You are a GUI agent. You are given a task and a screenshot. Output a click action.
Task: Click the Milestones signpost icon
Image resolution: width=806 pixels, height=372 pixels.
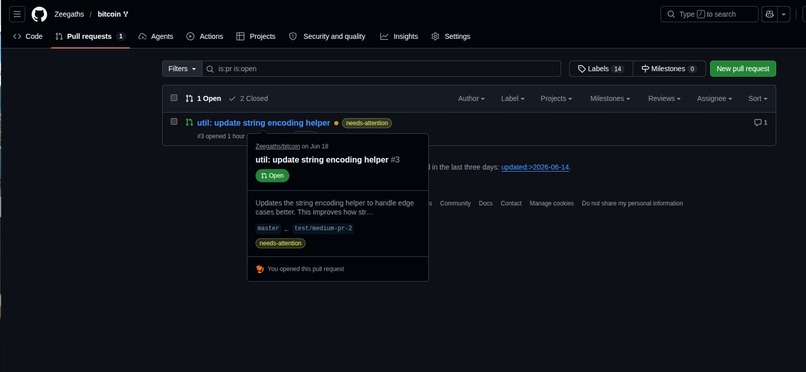[645, 69]
